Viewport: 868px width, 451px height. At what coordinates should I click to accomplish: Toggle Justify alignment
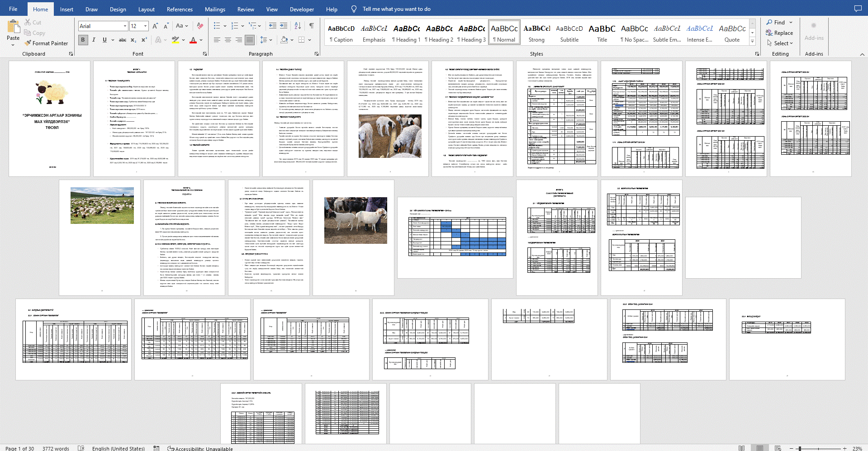[249, 40]
